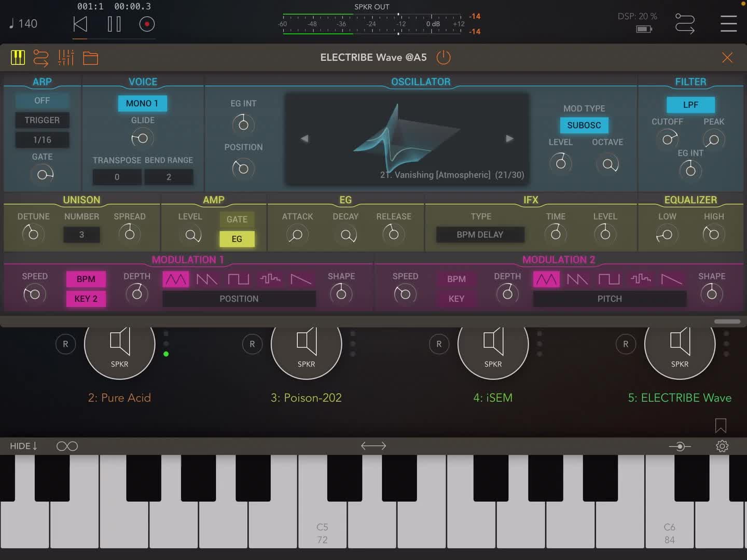Screen dimensions: 747x560
Task: Adjust the oscillator EG INT knob
Action: 243,124
